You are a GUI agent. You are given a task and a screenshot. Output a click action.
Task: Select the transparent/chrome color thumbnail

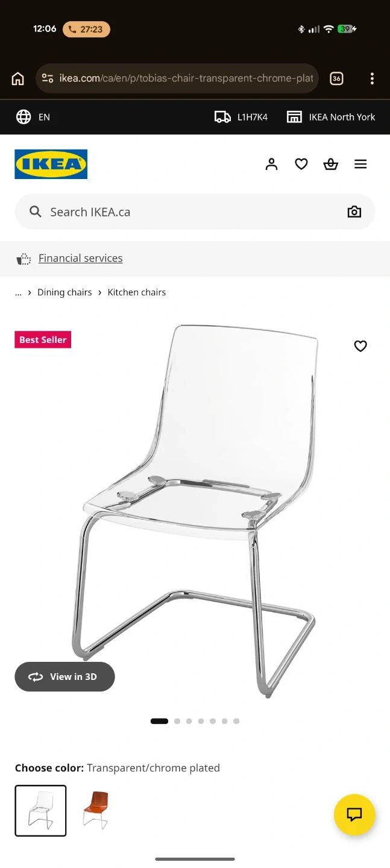pyautogui.click(x=40, y=811)
